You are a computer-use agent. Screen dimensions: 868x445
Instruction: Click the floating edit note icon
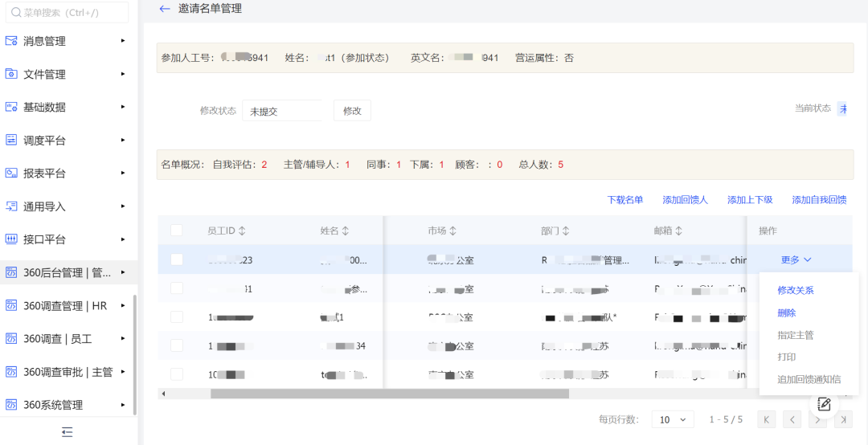click(x=824, y=404)
